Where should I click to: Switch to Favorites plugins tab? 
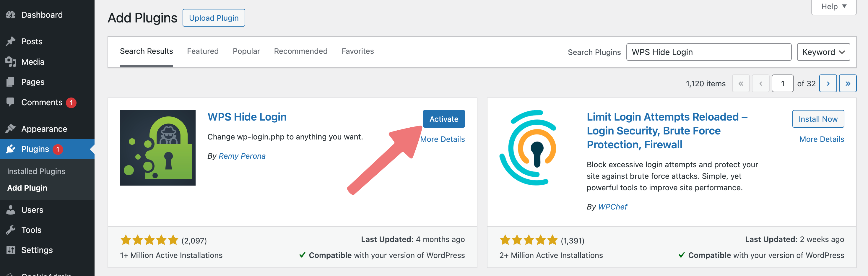click(x=357, y=51)
